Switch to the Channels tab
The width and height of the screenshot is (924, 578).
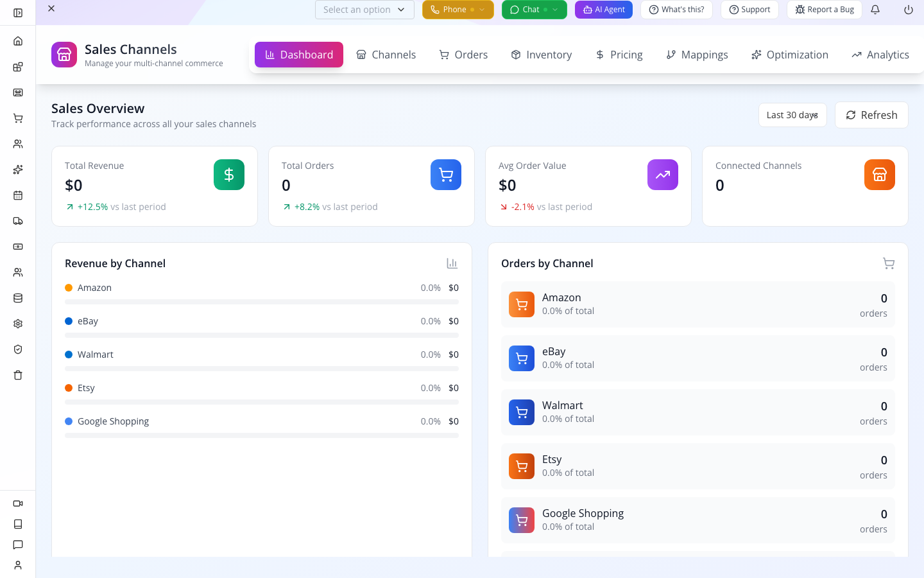tap(386, 55)
